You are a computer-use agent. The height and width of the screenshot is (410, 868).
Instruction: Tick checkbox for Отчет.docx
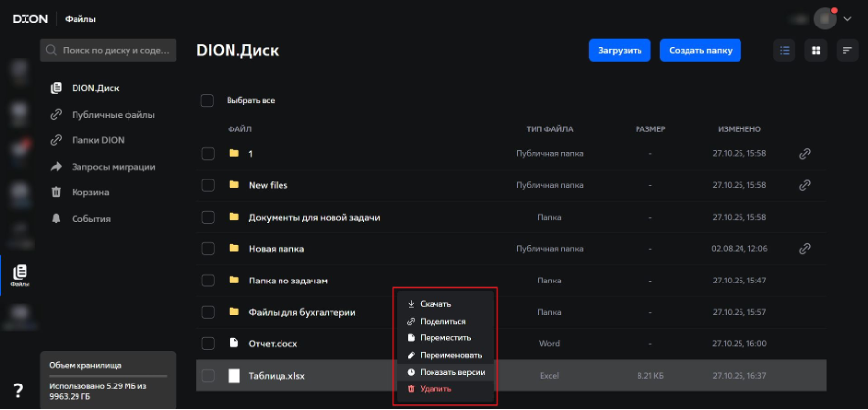(207, 343)
